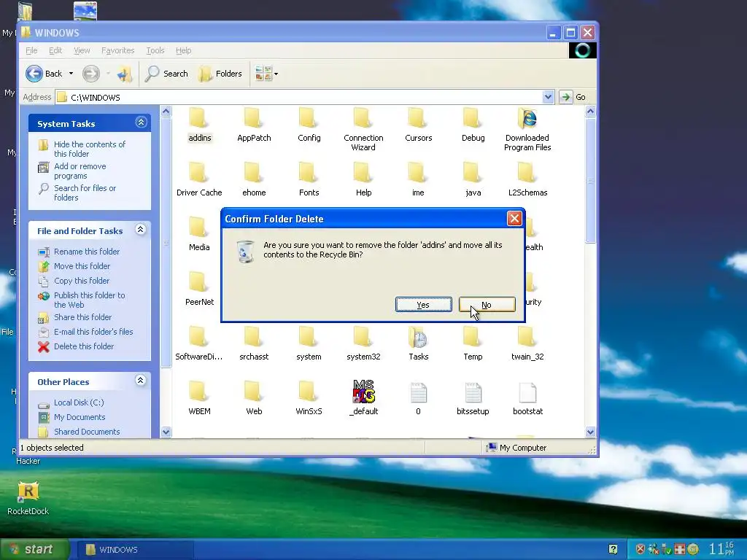Select the ime folder
Viewport: 747px width, 560px height.
click(418, 179)
